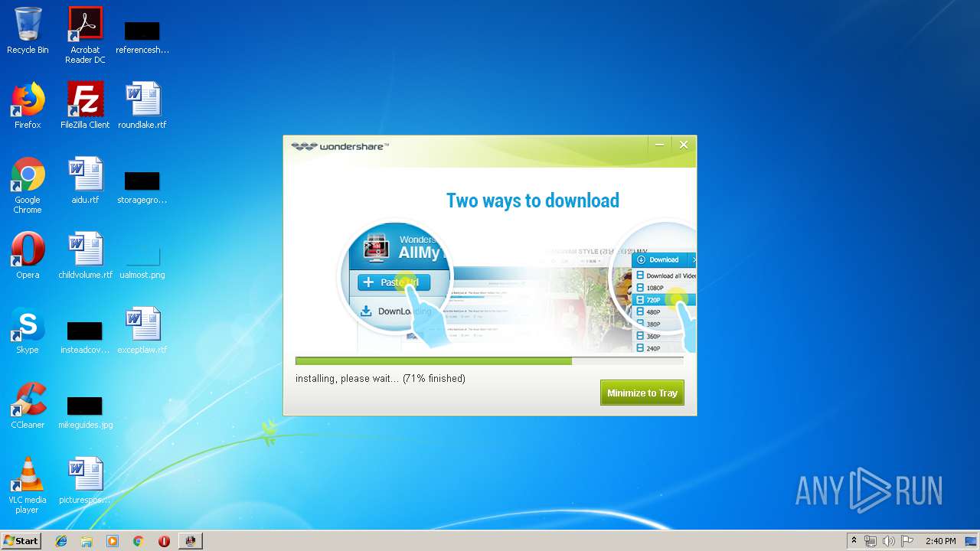Click the Show desktop button
Viewport: 980px width, 551px height.
972,541
